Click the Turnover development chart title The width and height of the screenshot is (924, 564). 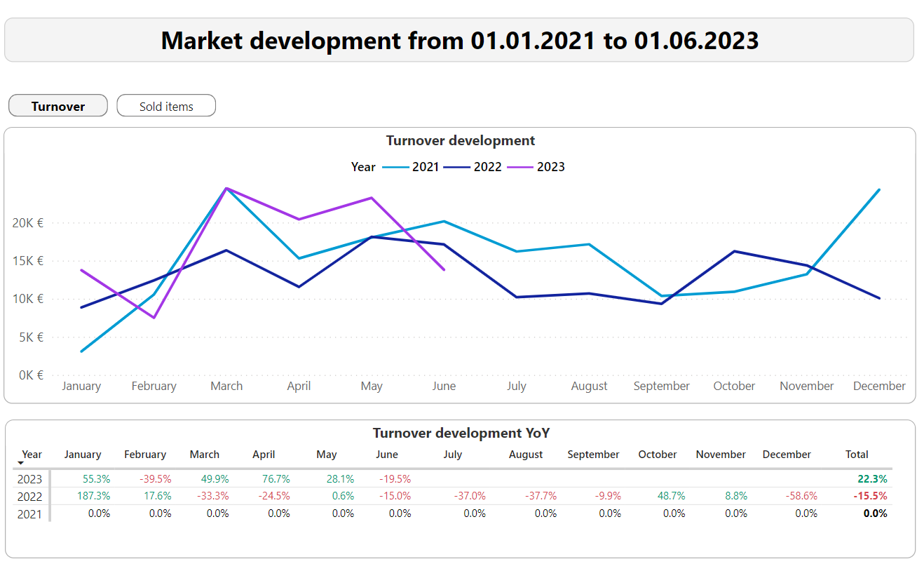pos(460,141)
